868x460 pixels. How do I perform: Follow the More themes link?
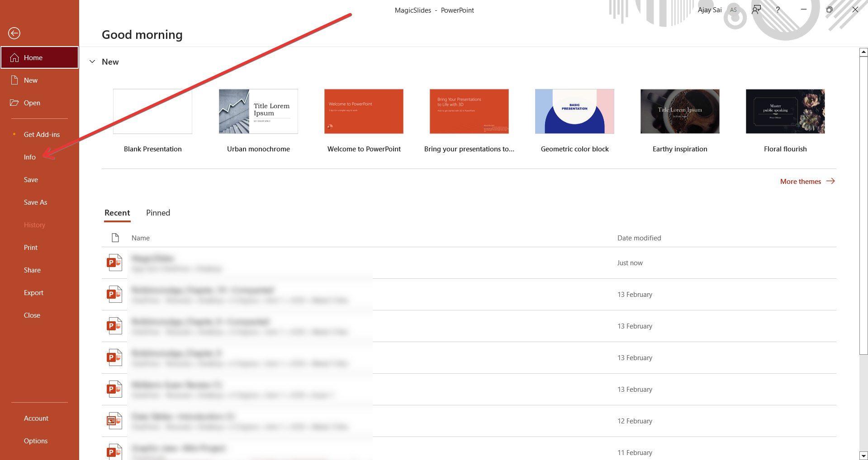(807, 181)
